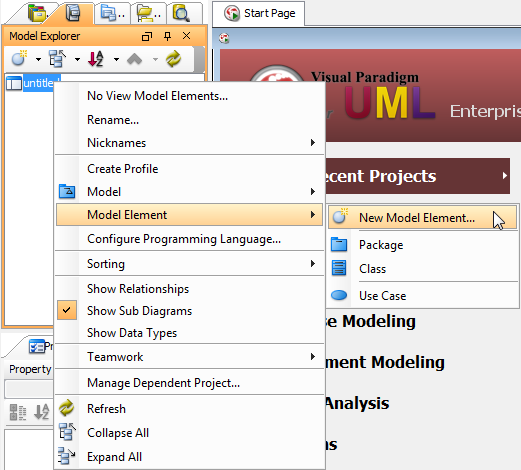Pin the Model Explorer panel
Image resolution: width=521 pixels, height=470 pixels.
pyautogui.click(x=167, y=36)
